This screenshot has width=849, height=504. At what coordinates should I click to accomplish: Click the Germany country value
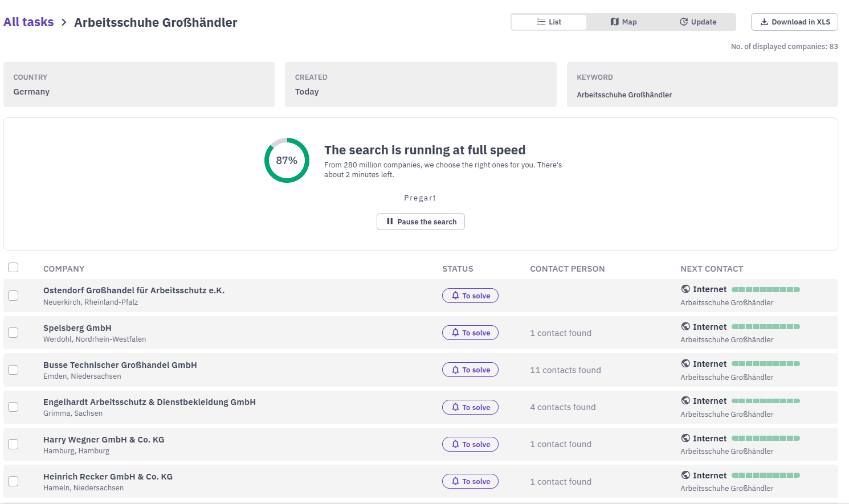tap(31, 92)
